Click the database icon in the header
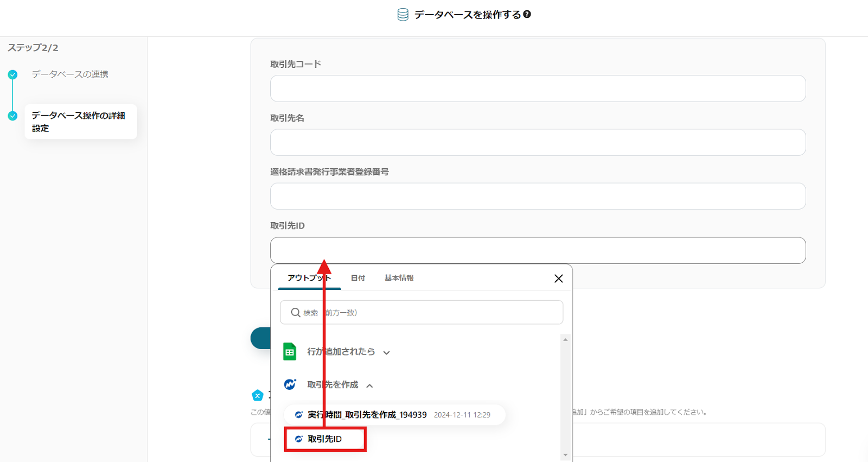This screenshot has height=462, width=868. 403,15
